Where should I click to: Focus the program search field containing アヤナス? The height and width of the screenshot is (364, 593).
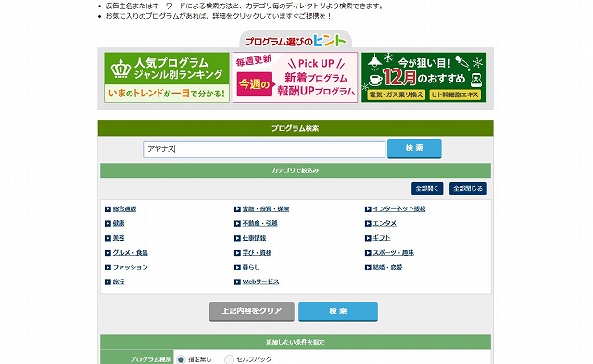[264, 149]
